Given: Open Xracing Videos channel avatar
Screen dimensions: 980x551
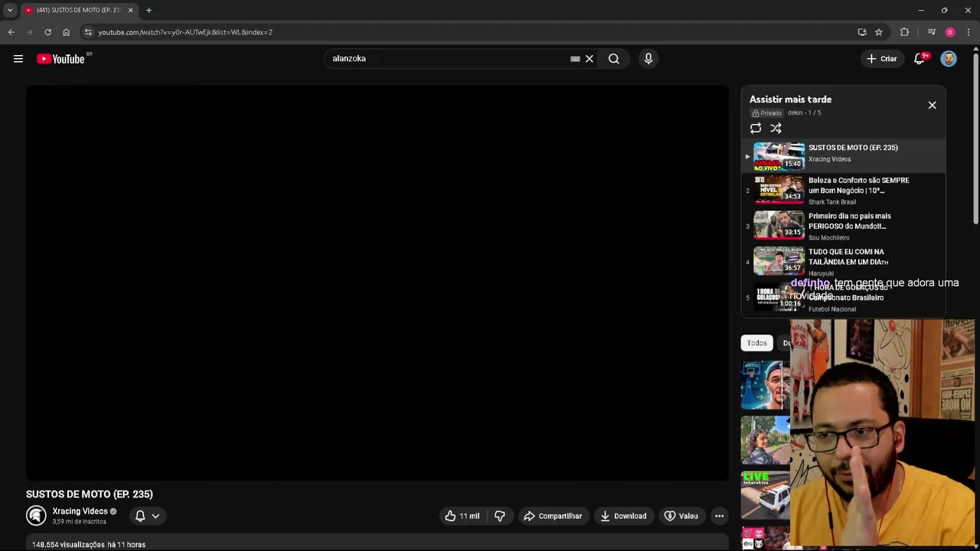Looking at the screenshot, I should [x=36, y=516].
